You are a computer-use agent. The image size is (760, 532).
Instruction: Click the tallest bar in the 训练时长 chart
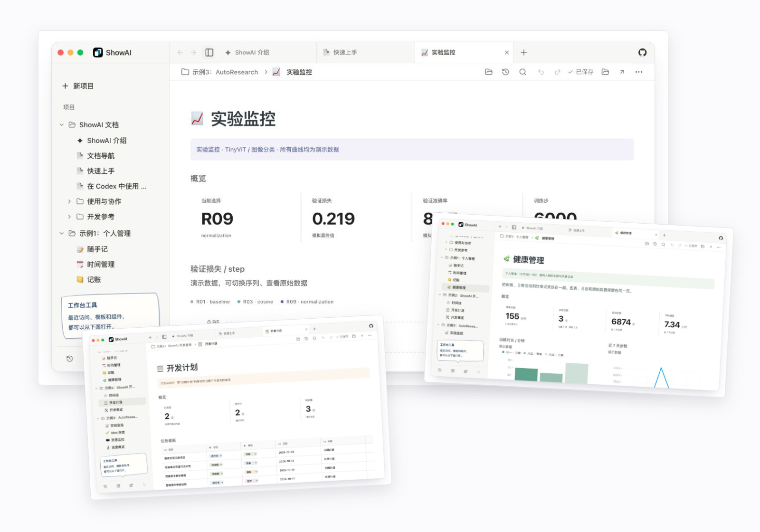576,373
